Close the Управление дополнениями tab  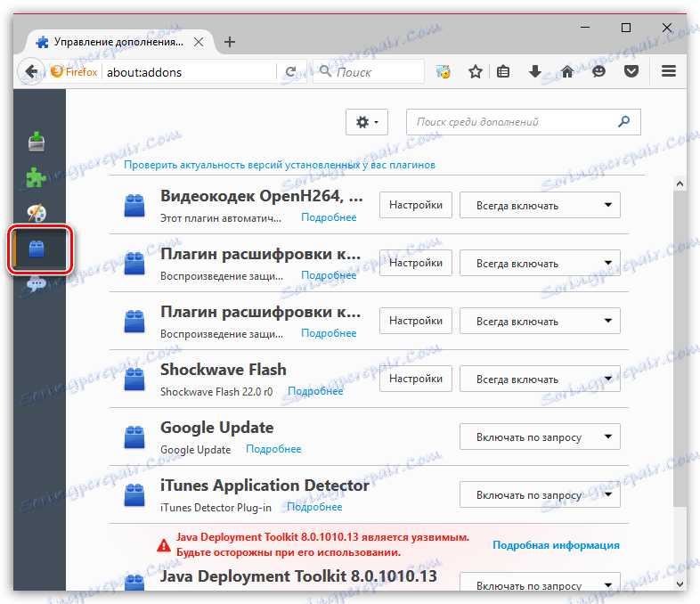[199, 42]
